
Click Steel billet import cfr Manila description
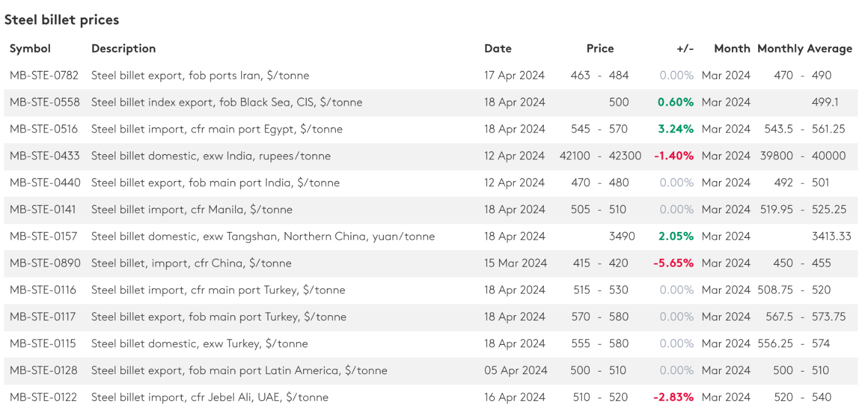(191, 209)
